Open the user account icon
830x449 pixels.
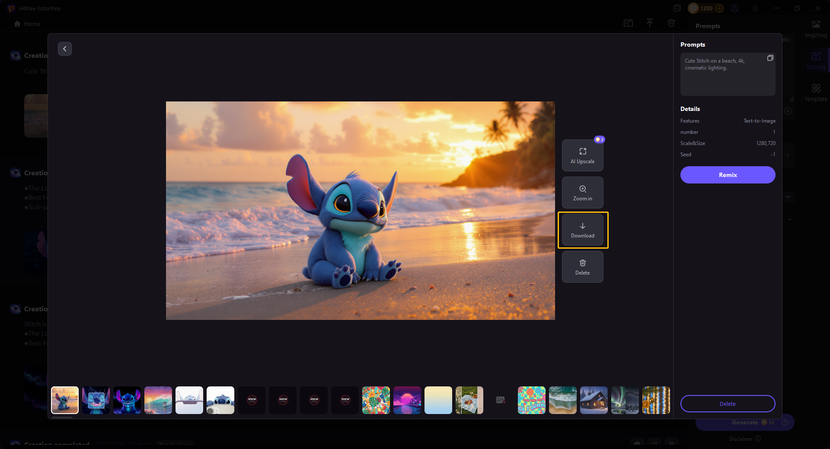734,8
